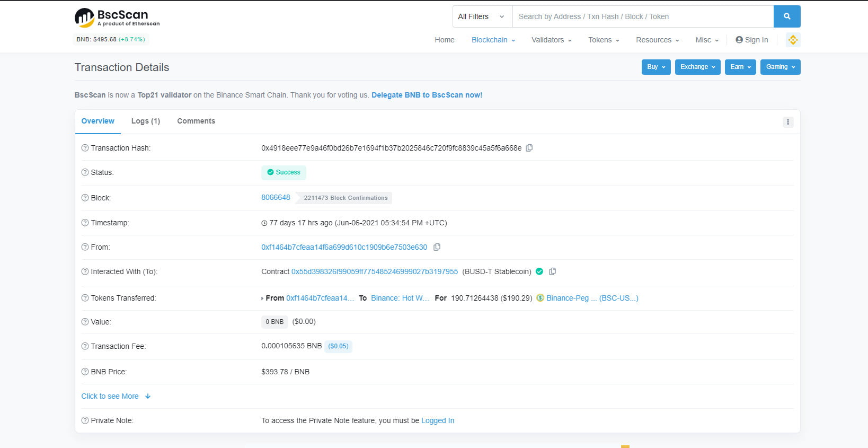Click the help icon beside Tokens Transferred

(85, 298)
